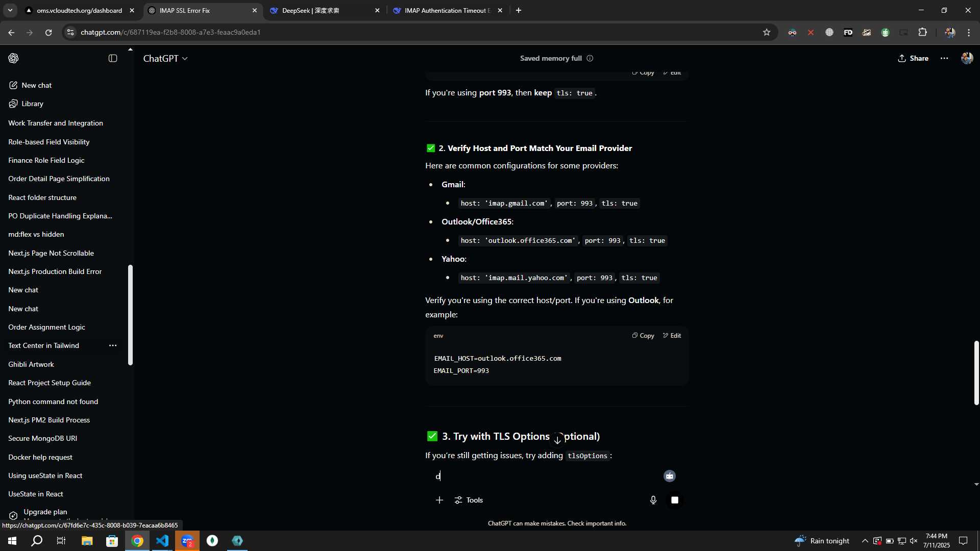Click the site information icon in address bar
Screen dimensions: 980x551
(x=70, y=32)
